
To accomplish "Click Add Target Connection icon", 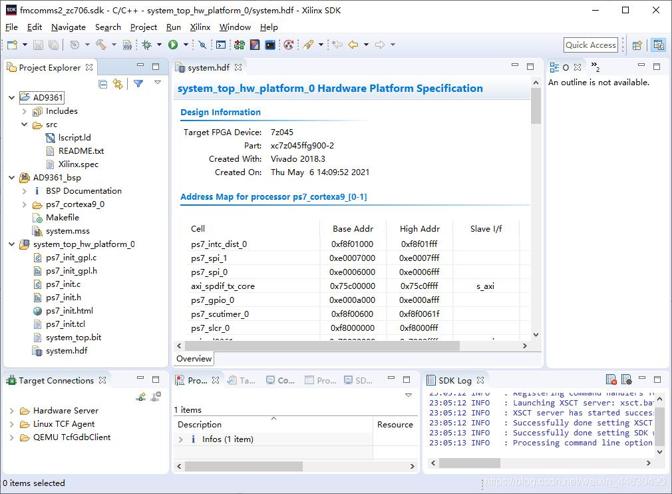I will [x=141, y=397].
